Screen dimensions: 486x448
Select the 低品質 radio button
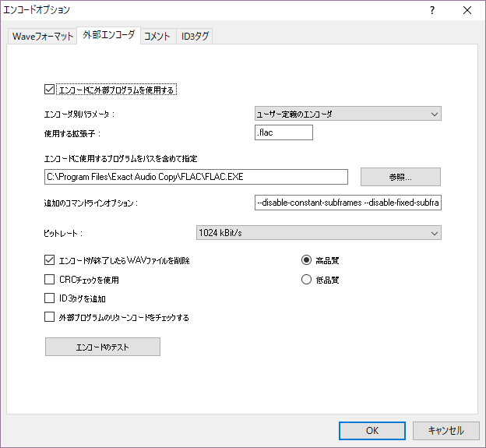(307, 279)
